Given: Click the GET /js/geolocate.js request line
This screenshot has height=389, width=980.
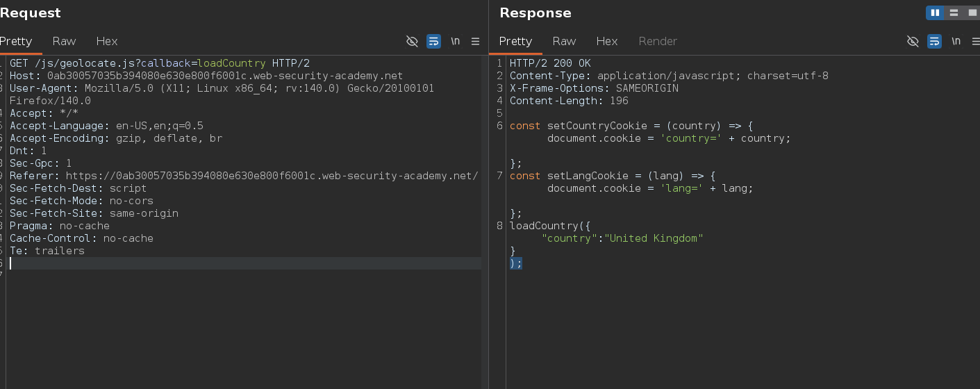Looking at the screenshot, I should (x=160, y=63).
